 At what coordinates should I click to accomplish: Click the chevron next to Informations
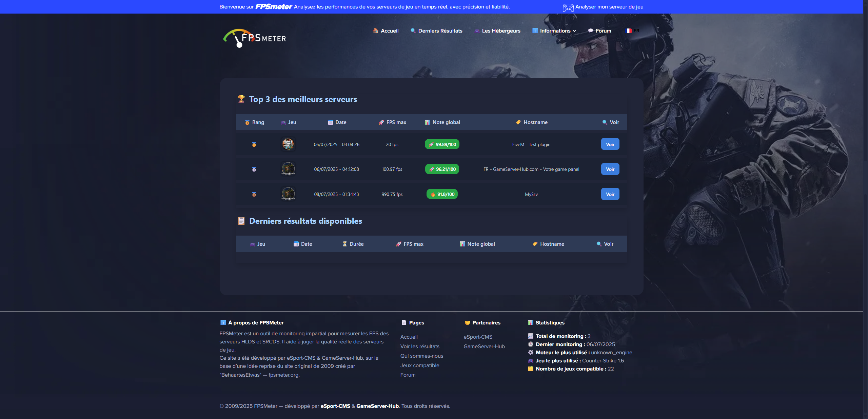tap(574, 31)
